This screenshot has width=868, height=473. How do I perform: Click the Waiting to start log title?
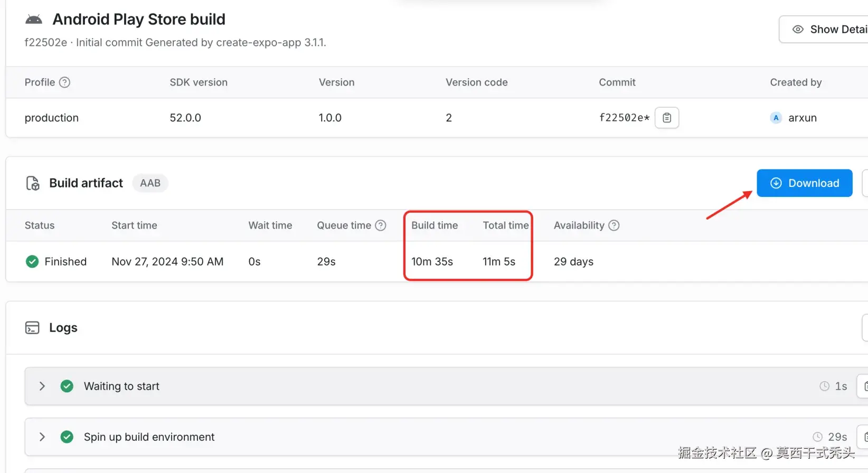pos(121,386)
